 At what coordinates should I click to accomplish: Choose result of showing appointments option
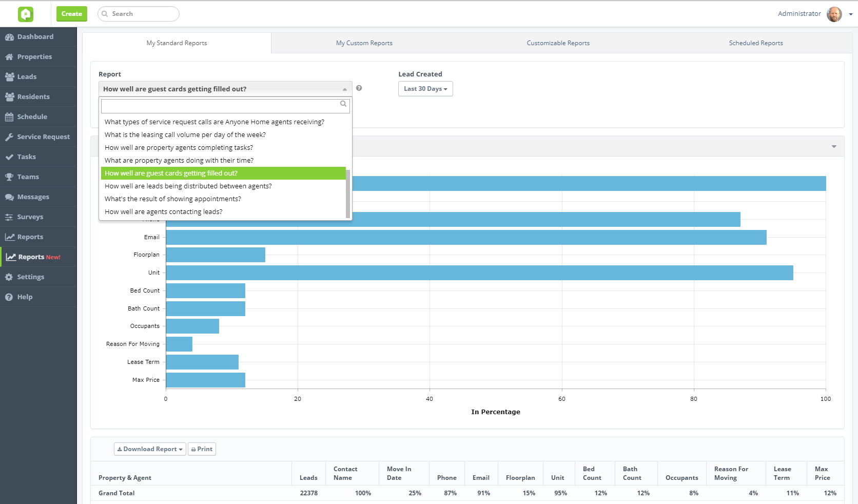[x=223, y=199]
